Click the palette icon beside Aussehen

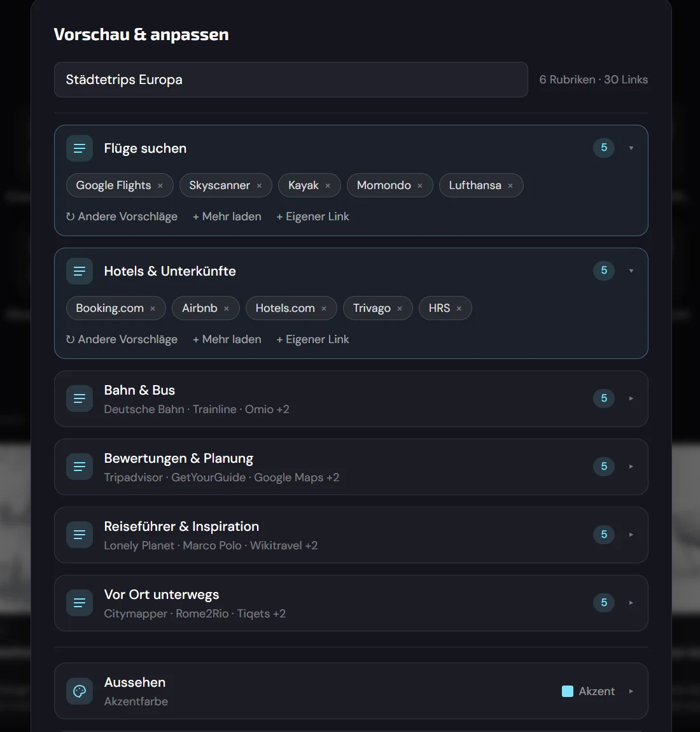point(80,691)
